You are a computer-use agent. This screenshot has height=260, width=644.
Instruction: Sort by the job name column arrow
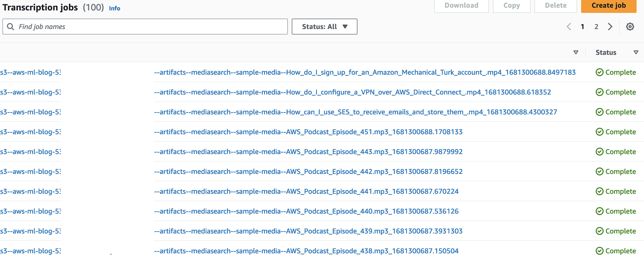576,52
